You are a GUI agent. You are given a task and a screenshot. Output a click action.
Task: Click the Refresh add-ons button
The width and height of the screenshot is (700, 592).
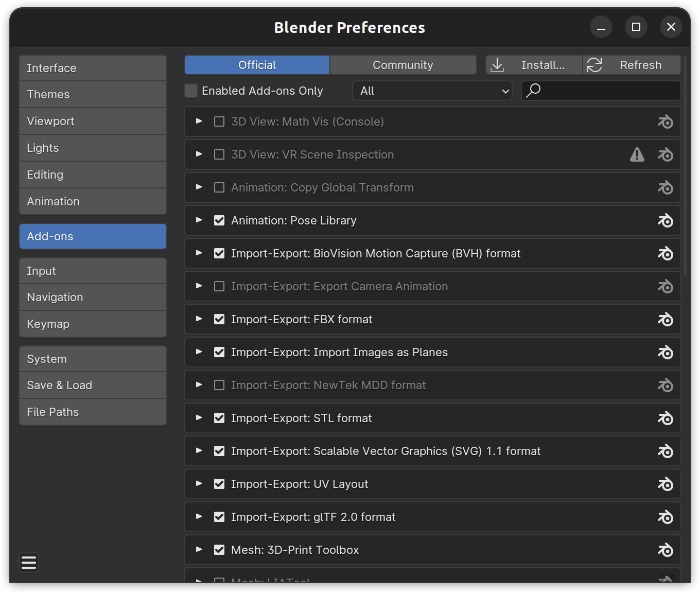[632, 65]
